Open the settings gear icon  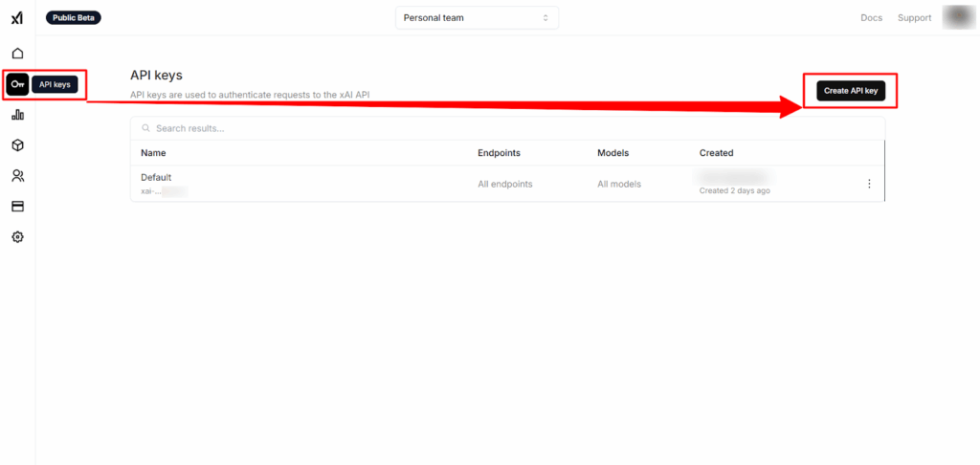17,237
